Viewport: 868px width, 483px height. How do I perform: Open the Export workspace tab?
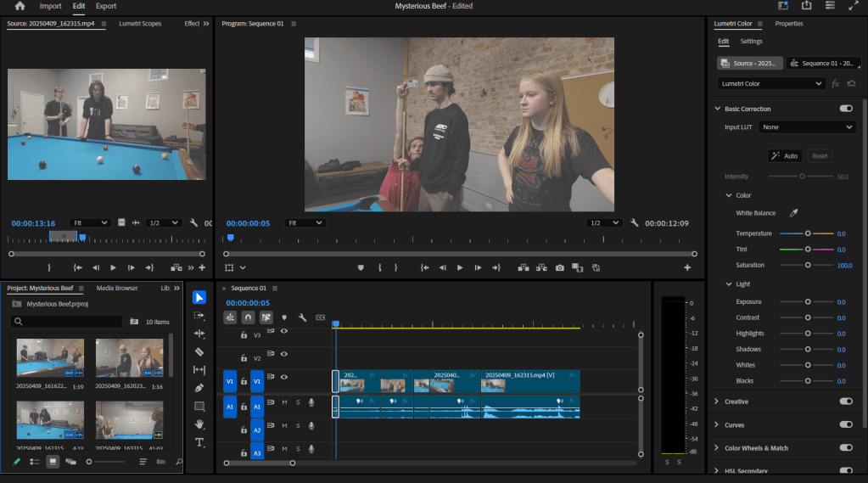point(106,6)
